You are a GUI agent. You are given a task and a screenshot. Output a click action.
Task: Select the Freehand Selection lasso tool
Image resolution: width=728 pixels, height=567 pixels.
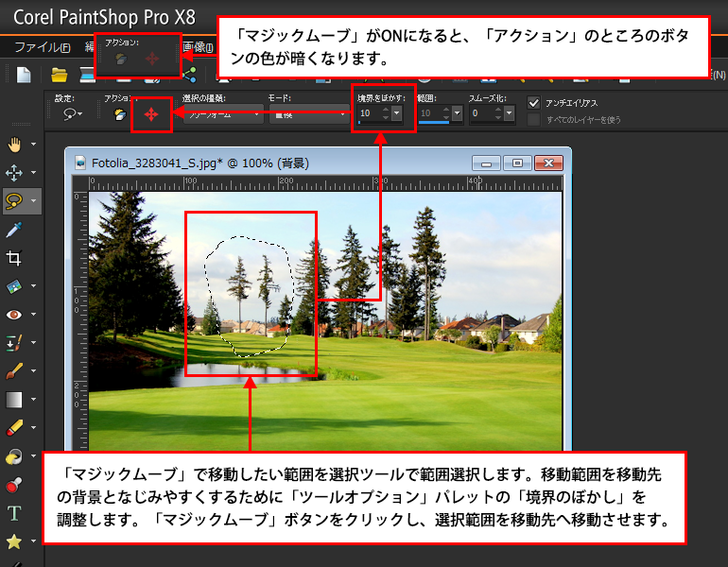tap(14, 201)
